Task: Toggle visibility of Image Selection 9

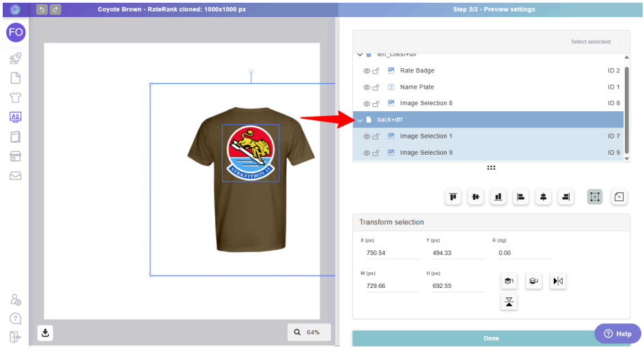Action: pyautogui.click(x=366, y=153)
